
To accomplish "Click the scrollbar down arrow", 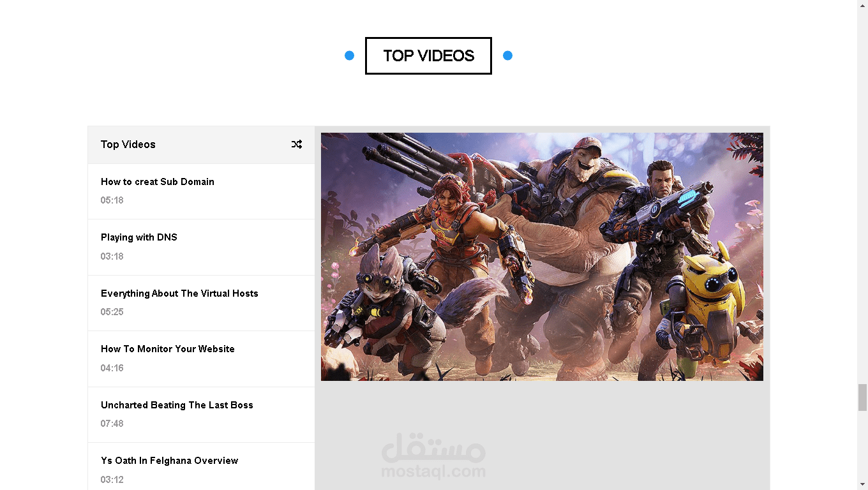I will (862, 484).
